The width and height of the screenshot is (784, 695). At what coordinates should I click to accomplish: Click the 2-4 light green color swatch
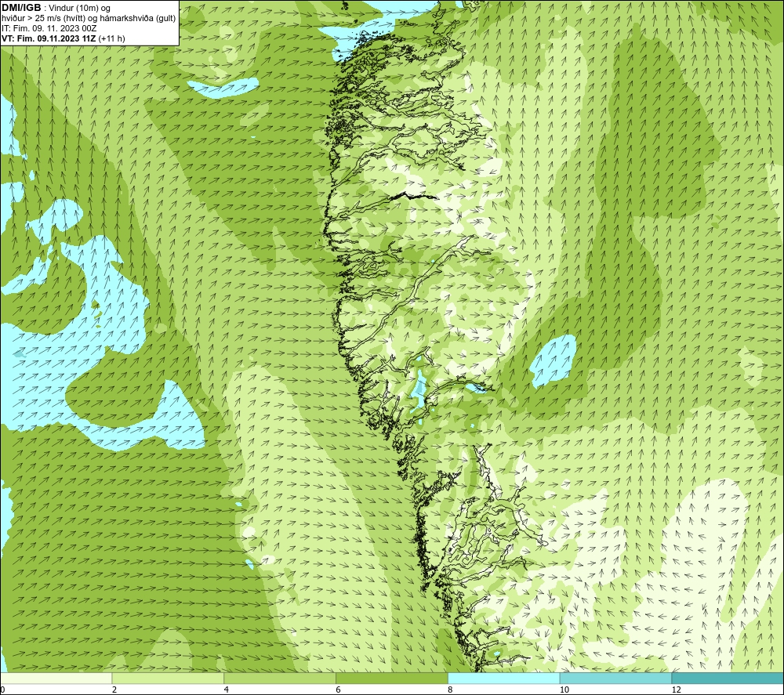[168, 678]
